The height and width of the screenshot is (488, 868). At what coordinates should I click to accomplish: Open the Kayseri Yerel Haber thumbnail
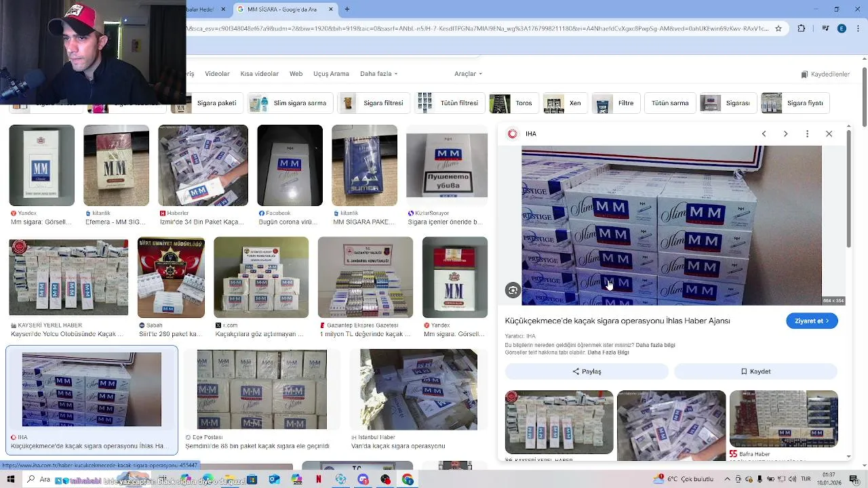[x=68, y=277]
